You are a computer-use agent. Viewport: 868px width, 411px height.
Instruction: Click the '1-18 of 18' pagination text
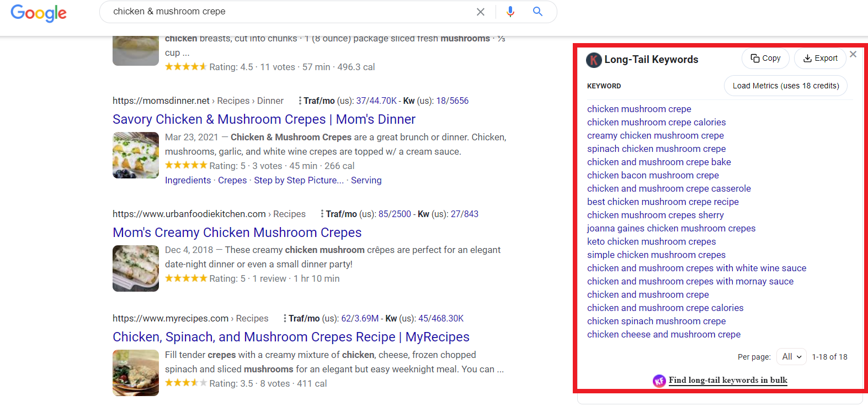coord(829,357)
